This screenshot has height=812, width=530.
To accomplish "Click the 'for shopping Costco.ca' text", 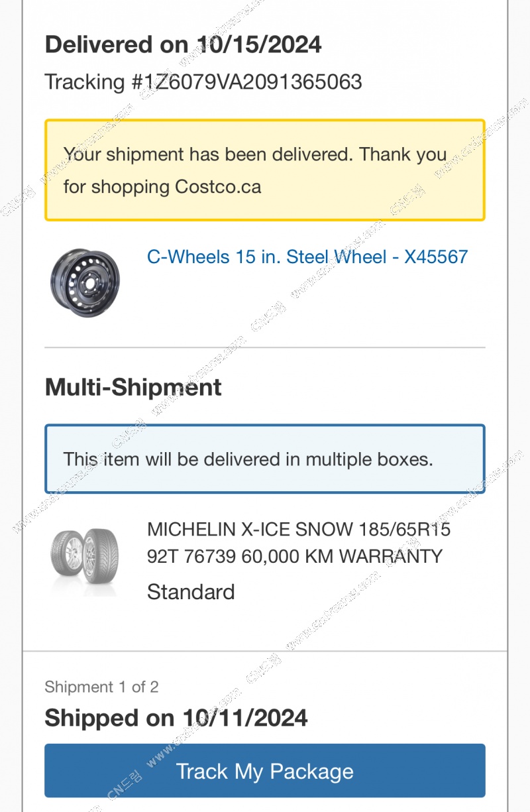I will [162, 187].
